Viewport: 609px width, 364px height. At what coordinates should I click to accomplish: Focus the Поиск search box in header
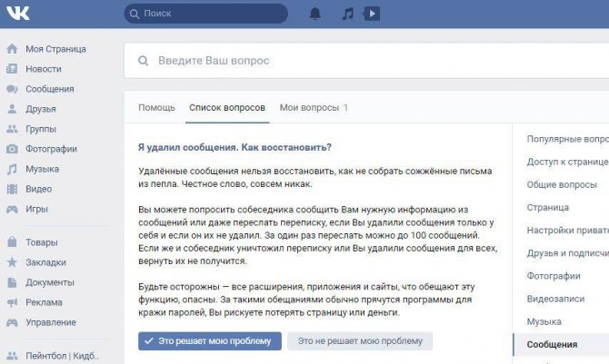[x=205, y=14]
